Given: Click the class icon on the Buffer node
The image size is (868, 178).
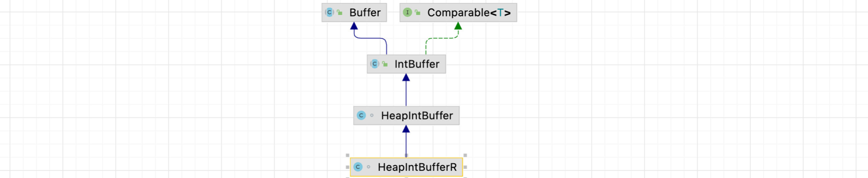Looking at the screenshot, I should (330, 12).
